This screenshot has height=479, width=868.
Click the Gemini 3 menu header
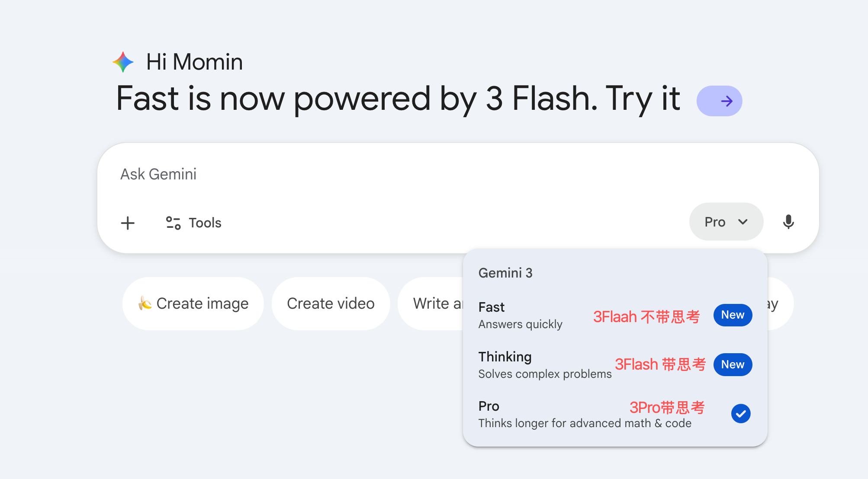505,273
